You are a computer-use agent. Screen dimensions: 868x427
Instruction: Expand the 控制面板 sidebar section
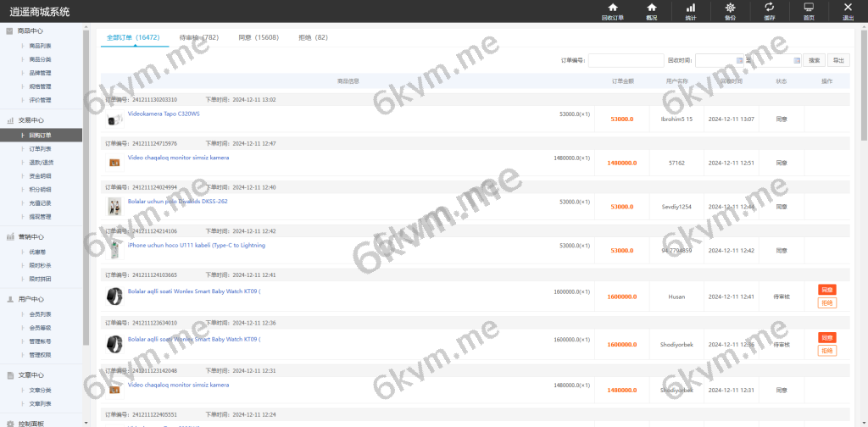[x=42, y=422]
